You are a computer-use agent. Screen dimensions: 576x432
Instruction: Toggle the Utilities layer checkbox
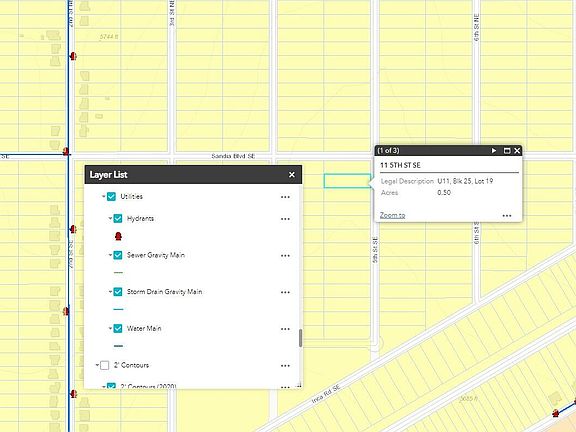pyautogui.click(x=111, y=197)
